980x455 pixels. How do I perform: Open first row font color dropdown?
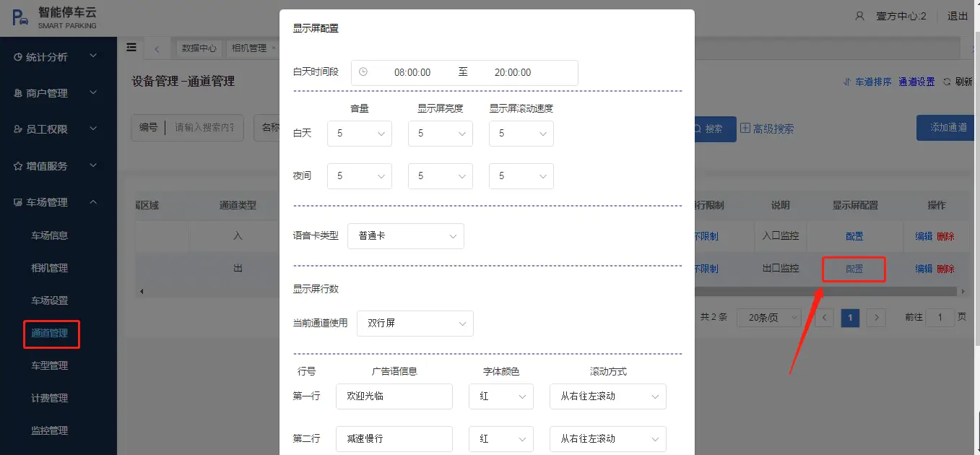[x=500, y=396]
